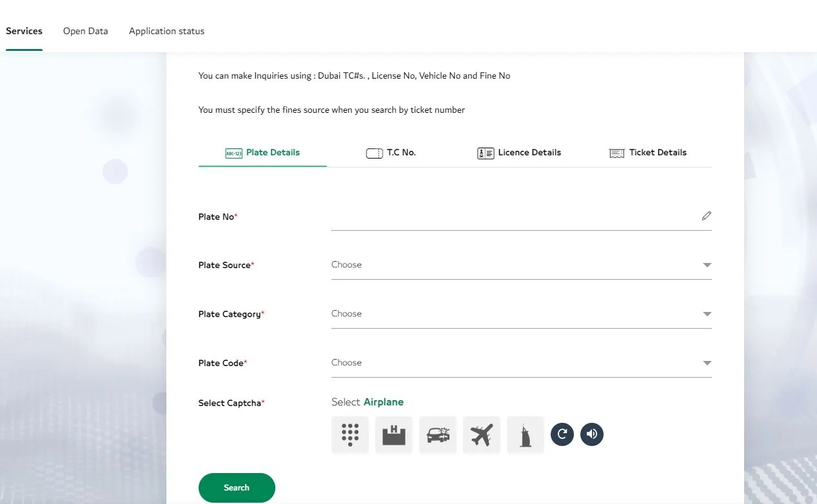Viewport: 817px width, 504px height.
Task: Click the car accident captcha image
Action: 437,434
